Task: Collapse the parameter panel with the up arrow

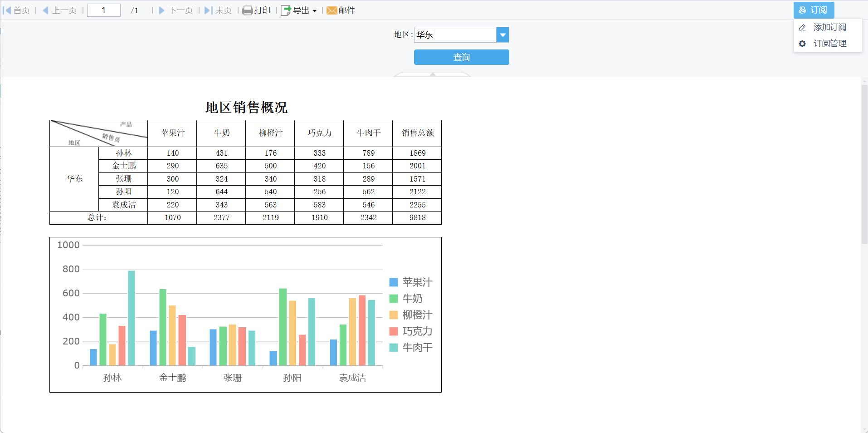Action: (x=433, y=74)
